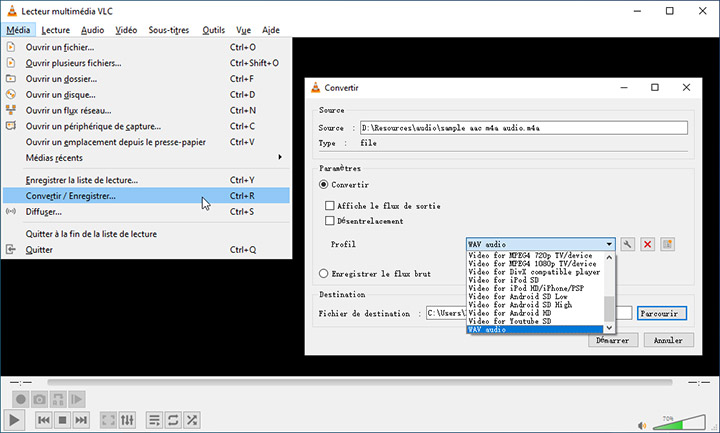This screenshot has width=720, height=433.
Task: Click the Ouvrir un disque disc icon
Action: [x=11, y=95]
